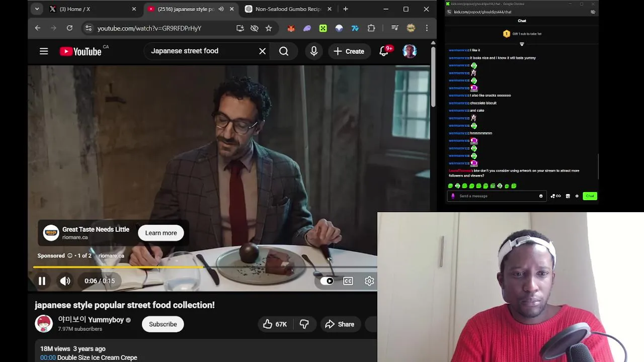The image size is (644, 362).
Task: Open site info icon beside YouTube URL
Action: coord(89,28)
